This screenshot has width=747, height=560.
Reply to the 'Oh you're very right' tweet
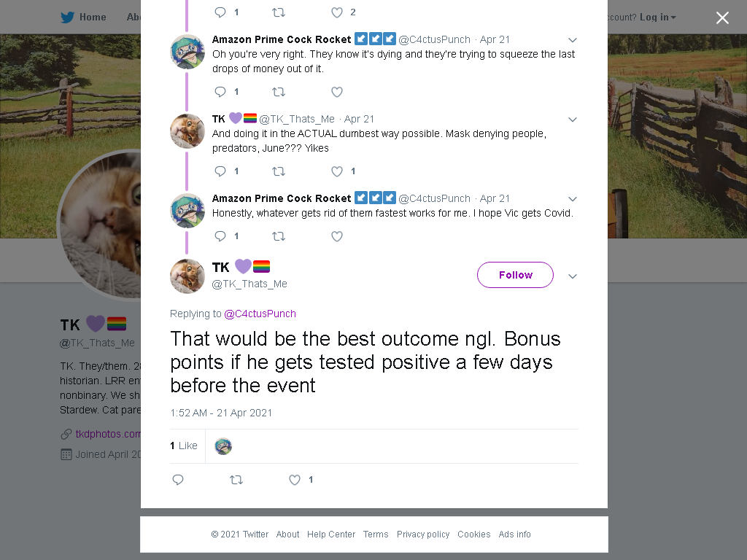click(220, 92)
